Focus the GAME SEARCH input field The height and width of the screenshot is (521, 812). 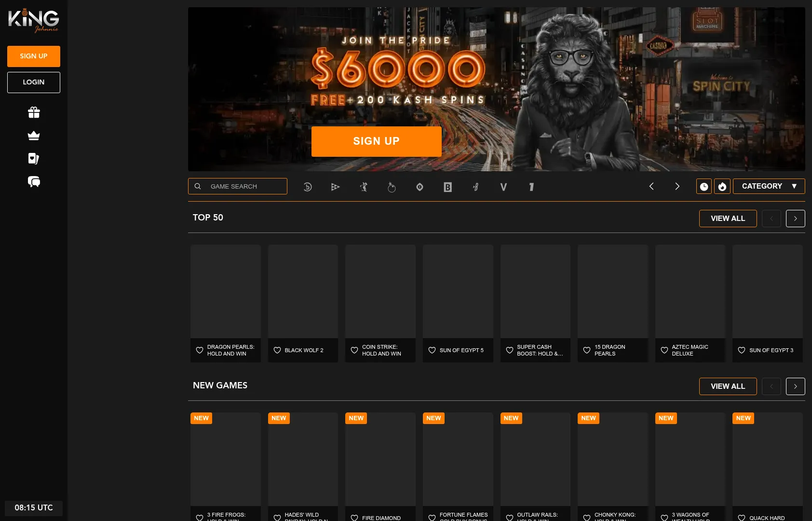[x=238, y=186]
